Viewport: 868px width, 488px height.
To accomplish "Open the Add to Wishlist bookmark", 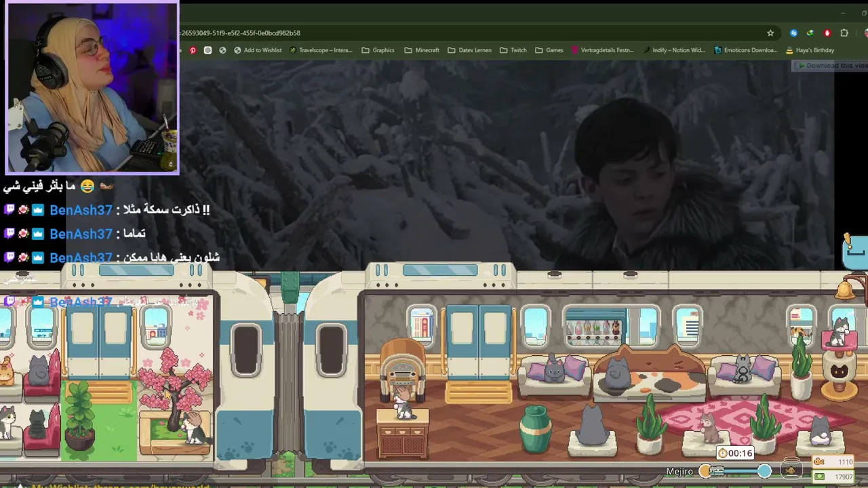I will coord(258,50).
